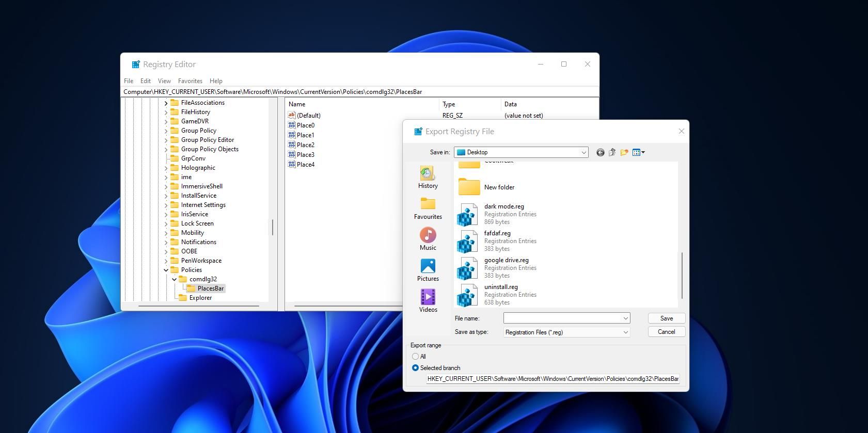
Task: Select the uninstall.reg file icon
Action: tap(467, 295)
